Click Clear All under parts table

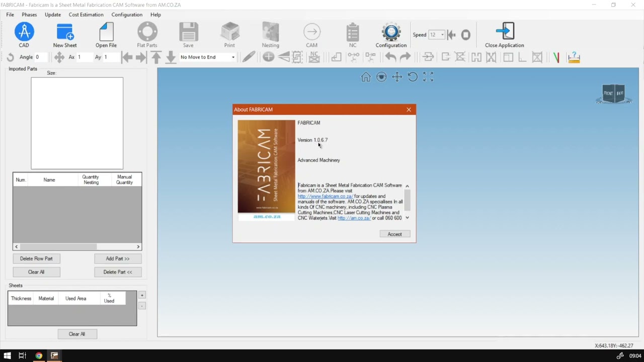[36, 272]
